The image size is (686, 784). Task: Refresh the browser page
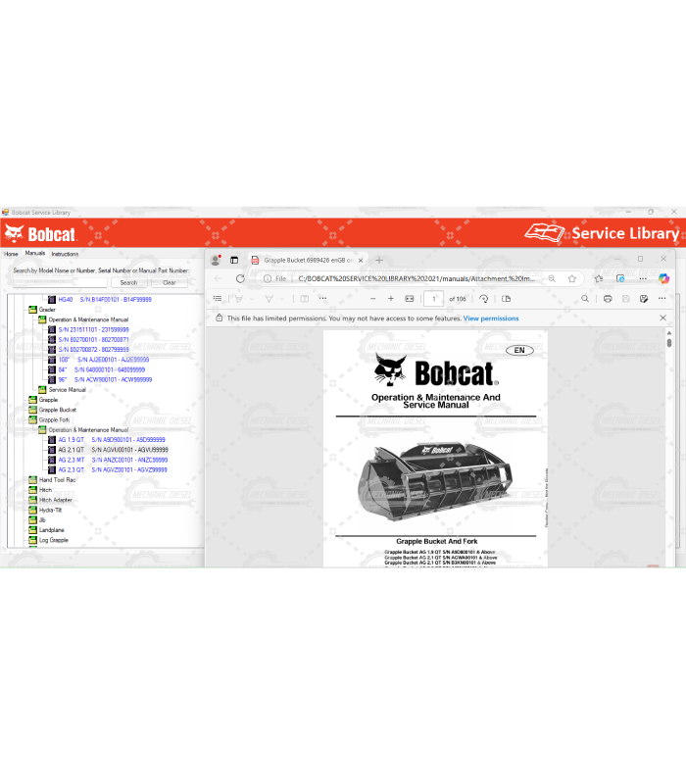(x=240, y=278)
